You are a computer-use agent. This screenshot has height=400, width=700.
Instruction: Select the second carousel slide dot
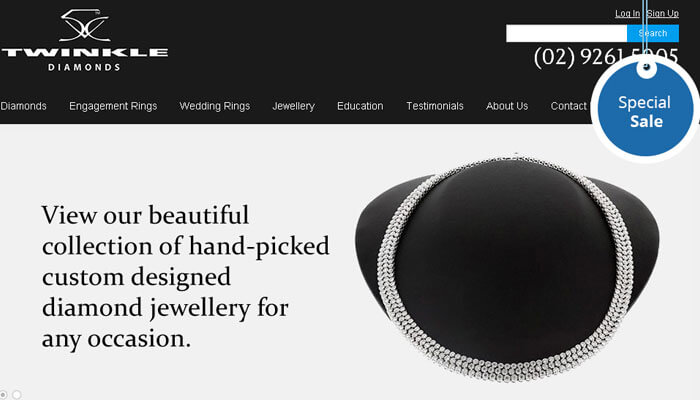pyautogui.click(x=17, y=395)
